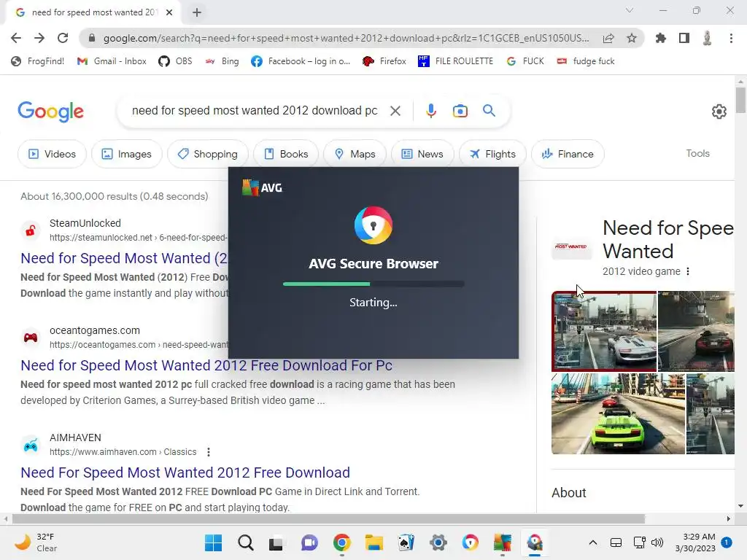Viewport: 747px width, 560px height.
Task: Bookmark this page with the star icon
Action: click(632, 38)
